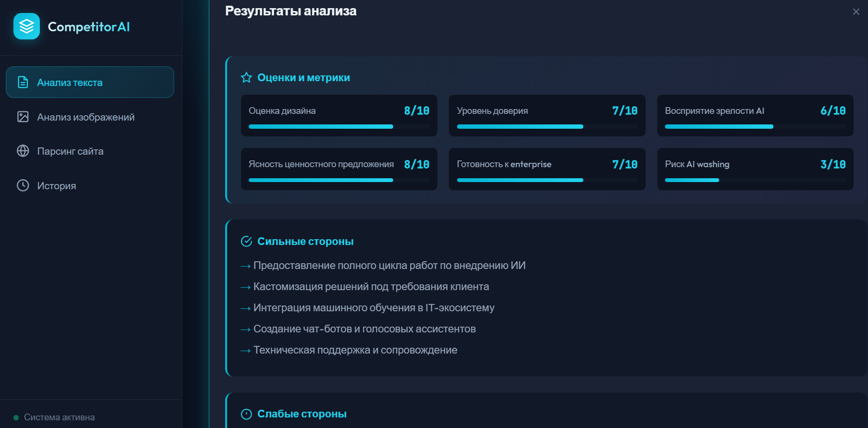
Task: Click the Анализ текста sidebar entry
Action: [69, 82]
